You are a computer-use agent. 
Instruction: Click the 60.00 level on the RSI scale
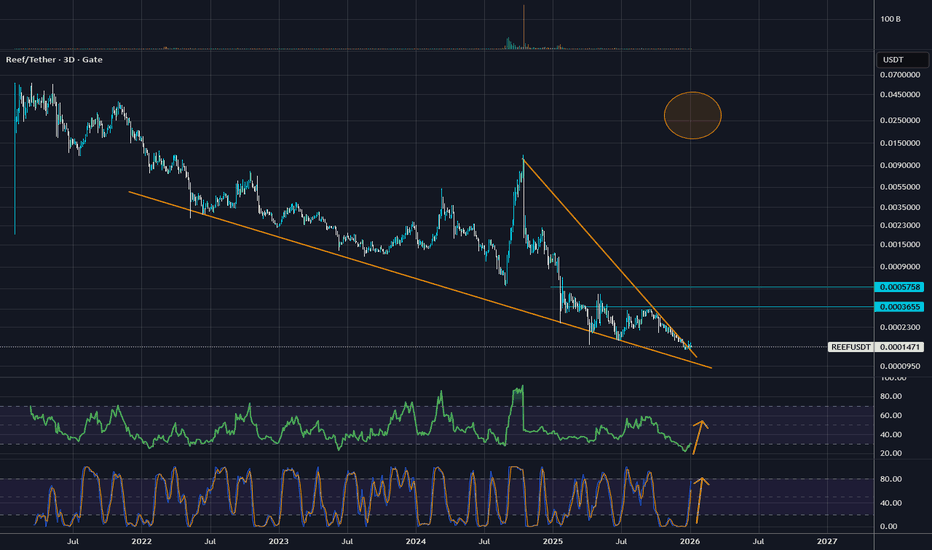tap(890, 416)
